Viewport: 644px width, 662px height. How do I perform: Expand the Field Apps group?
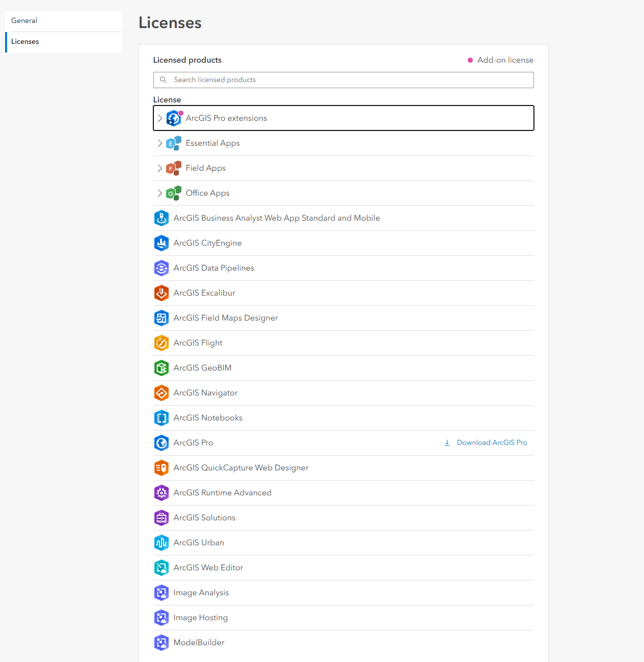[160, 168]
